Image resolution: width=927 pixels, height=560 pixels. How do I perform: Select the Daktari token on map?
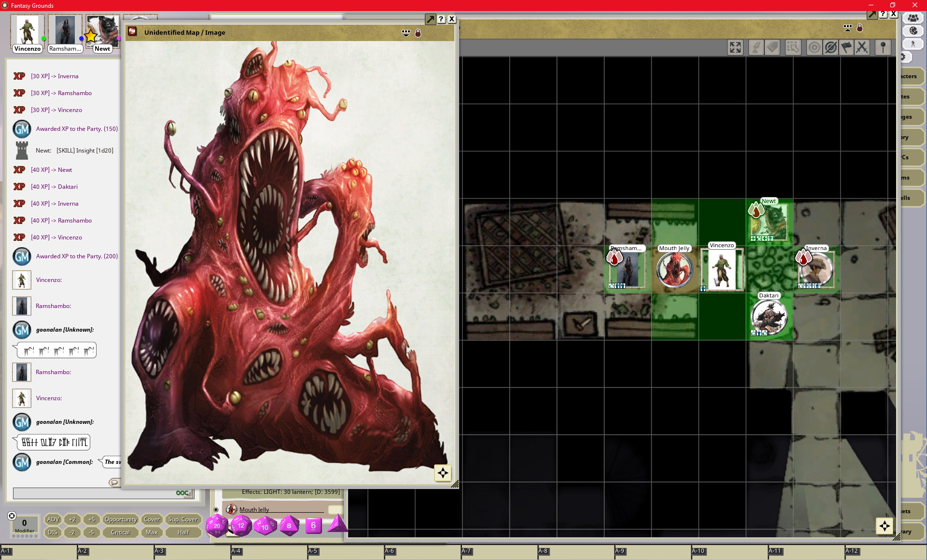[769, 317]
